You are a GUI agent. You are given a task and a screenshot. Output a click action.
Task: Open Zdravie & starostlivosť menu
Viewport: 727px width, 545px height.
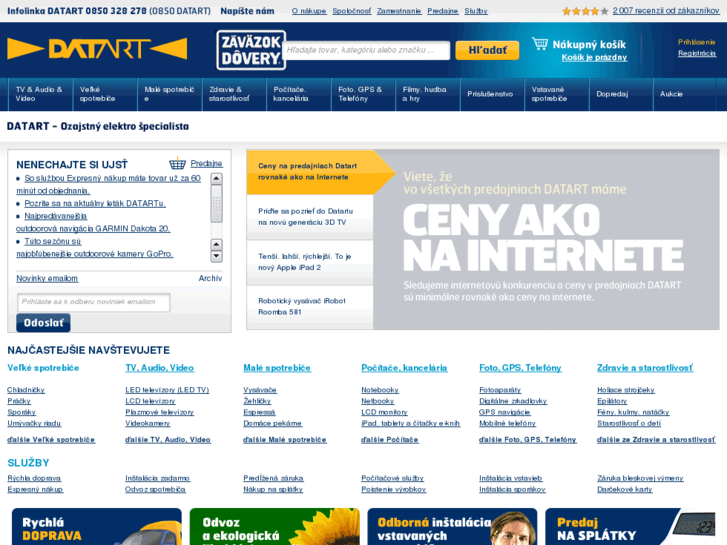[x=234, y=94]
